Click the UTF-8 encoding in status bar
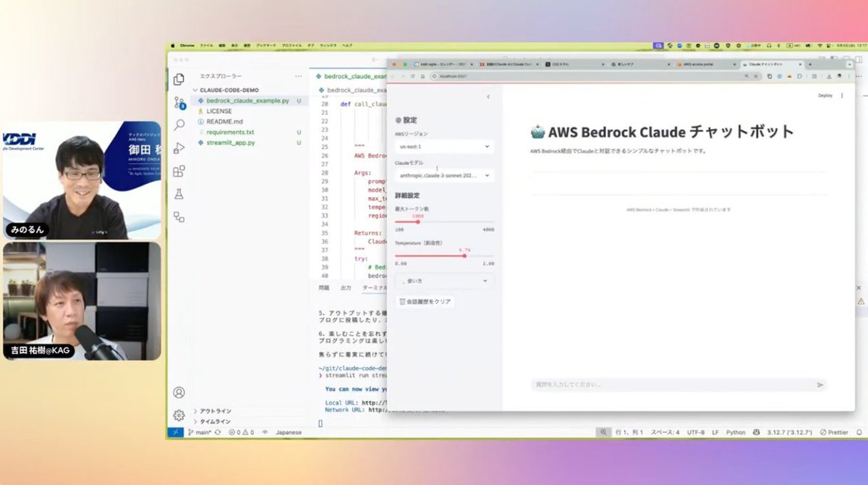Screen dimensions: 868x485 tap(695, 432)
